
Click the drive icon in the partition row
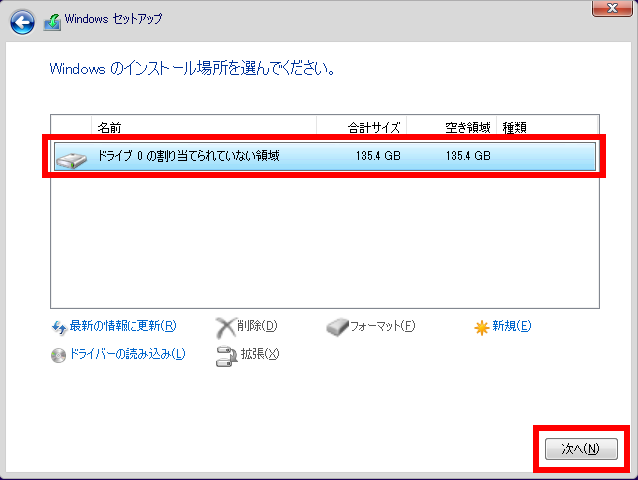point(71,157)
